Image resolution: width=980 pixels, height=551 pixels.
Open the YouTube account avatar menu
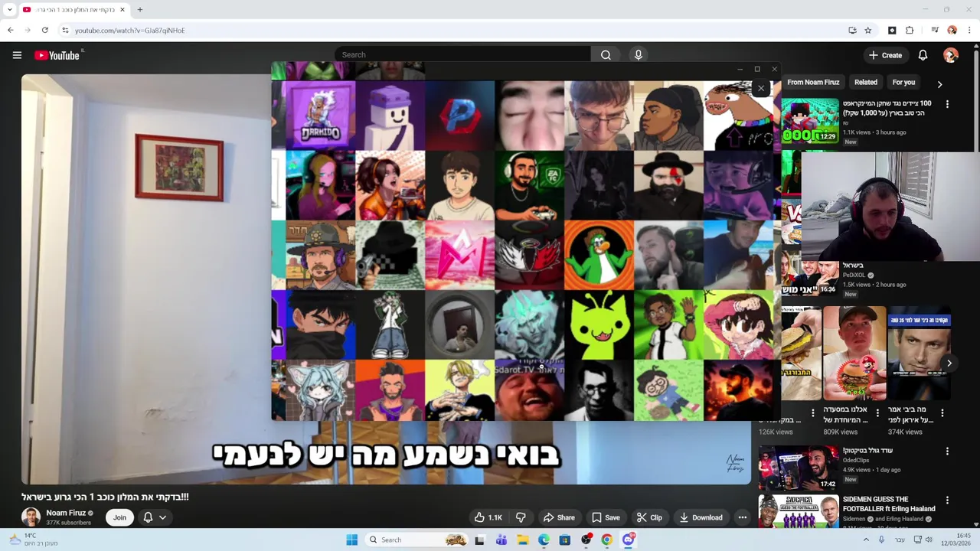pyautogui.click(x=951, y=55)
